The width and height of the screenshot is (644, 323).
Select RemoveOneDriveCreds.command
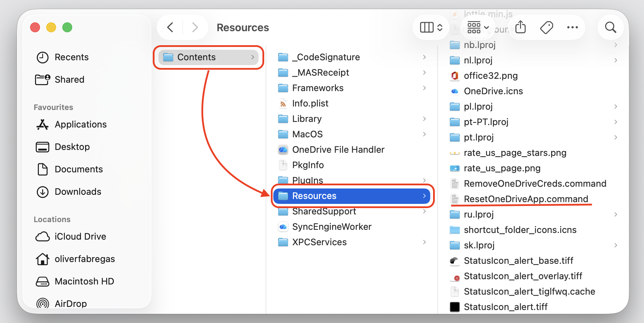pyautogui.click(x=534, y=184)
